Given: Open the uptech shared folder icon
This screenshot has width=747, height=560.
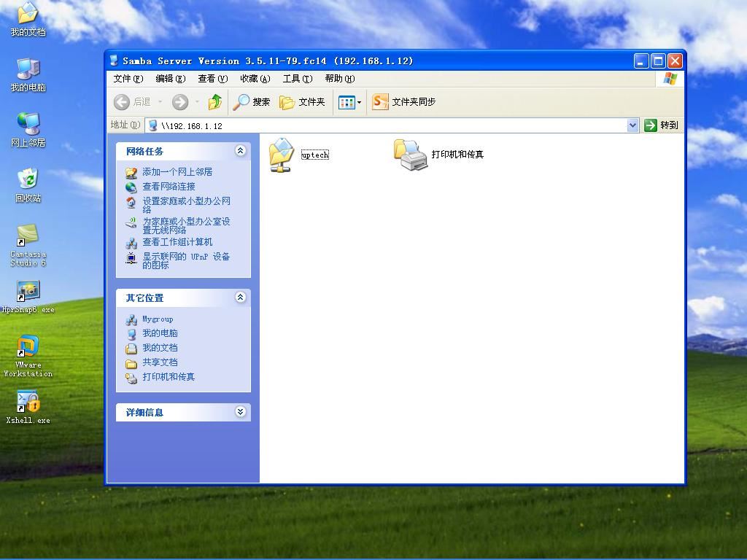Looking at the screenshot, I should click(281, 155).
